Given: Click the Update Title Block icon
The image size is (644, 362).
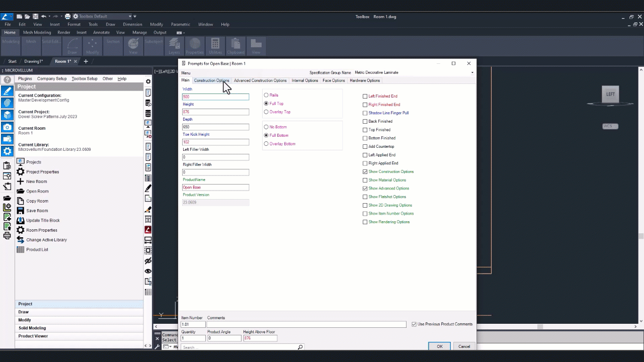Looking at the screenshot, I should pos(21,220).
